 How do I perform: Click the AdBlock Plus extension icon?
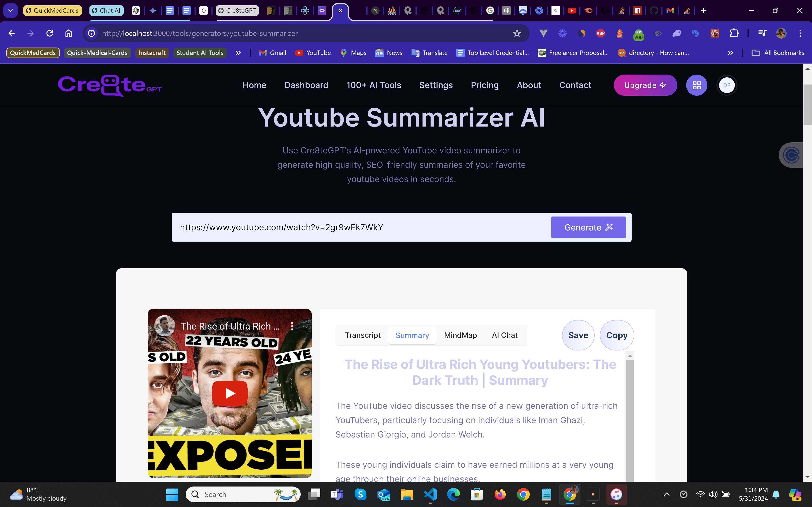tap(600, 33)
